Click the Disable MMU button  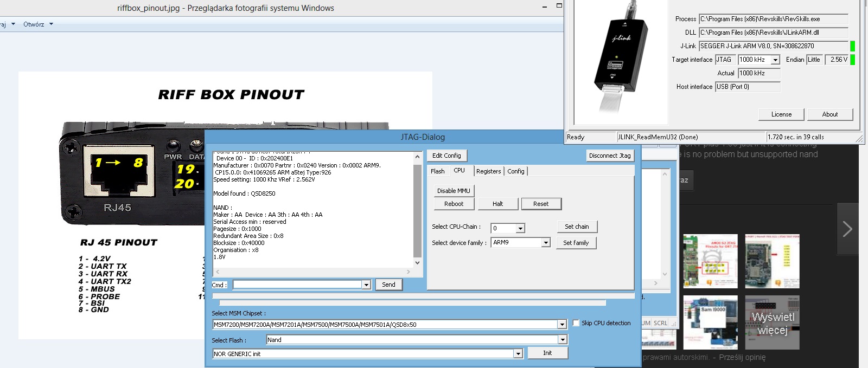pyautogui.click(x=454, y=191)
